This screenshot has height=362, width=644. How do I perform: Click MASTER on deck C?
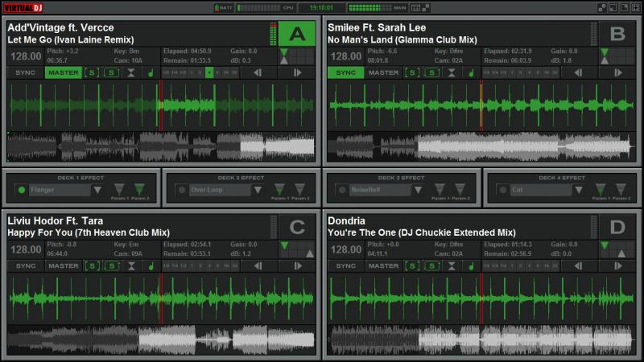coord(64,266)
